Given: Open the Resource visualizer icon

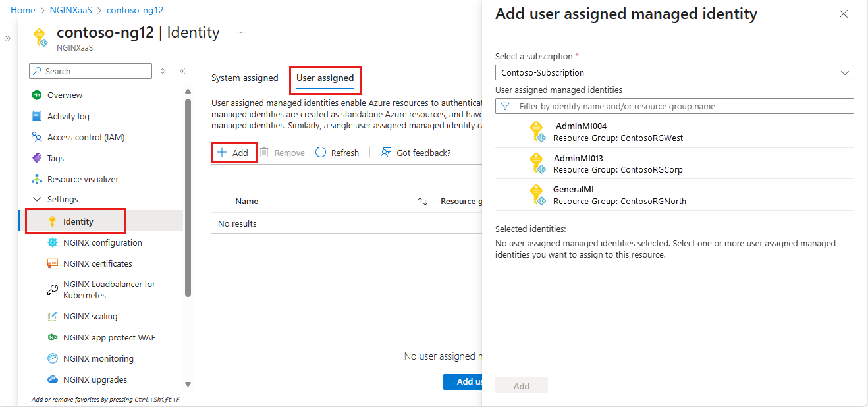Looking at the screenshot, I should (x=37, y=179).
